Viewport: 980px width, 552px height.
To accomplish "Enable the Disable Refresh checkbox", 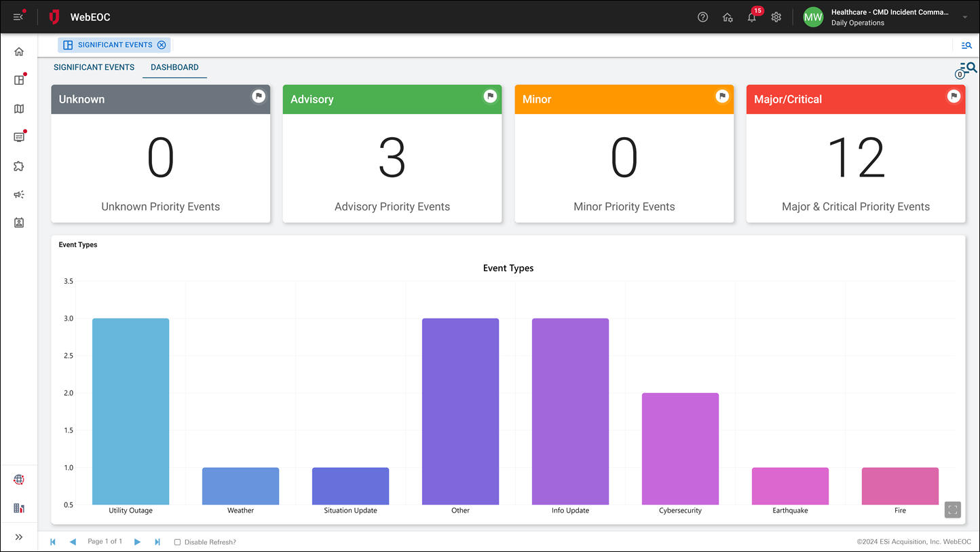I will point(177,542).
